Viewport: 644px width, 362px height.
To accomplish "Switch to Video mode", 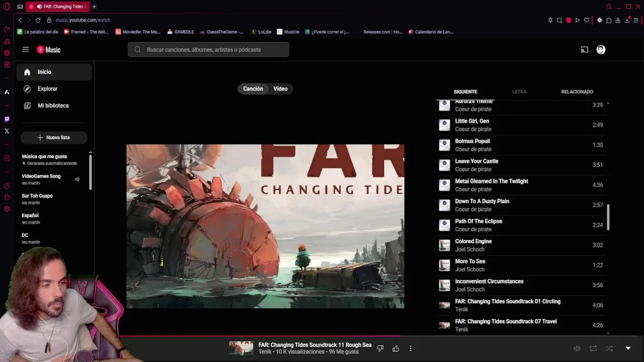I will pos(280,89).
